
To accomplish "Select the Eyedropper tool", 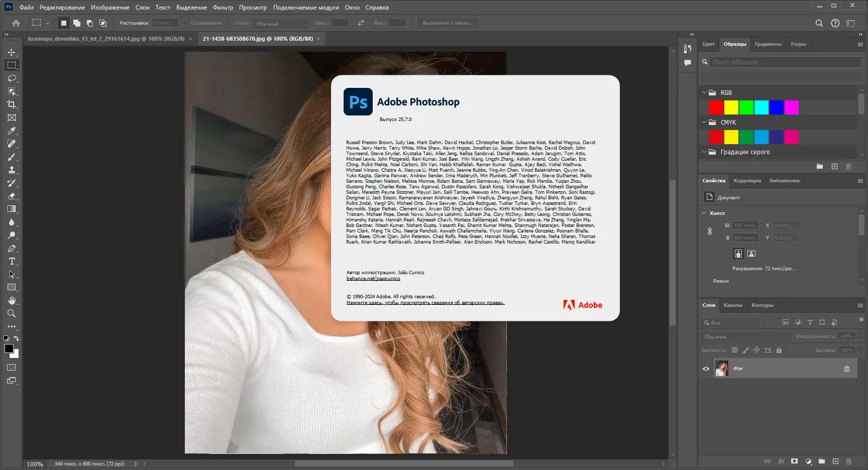I will point(12,131).
